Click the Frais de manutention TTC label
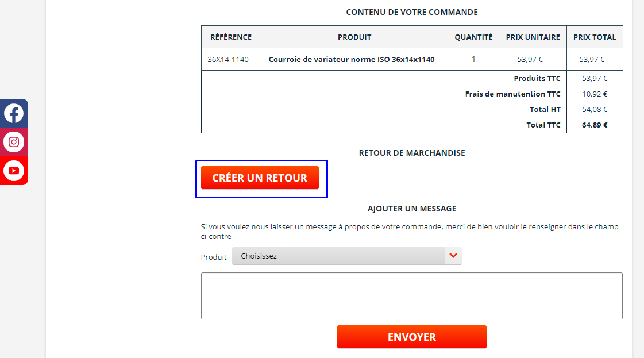This screenshot has height=358, width=644. coord(512,94)
